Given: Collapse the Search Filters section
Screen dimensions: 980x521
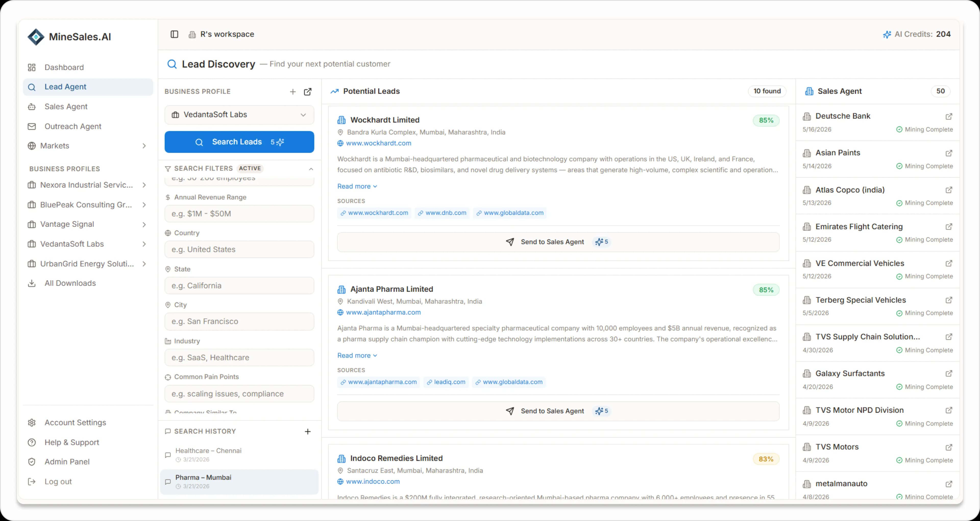Looking at the screenshot, I should click(x=311, y=169).
